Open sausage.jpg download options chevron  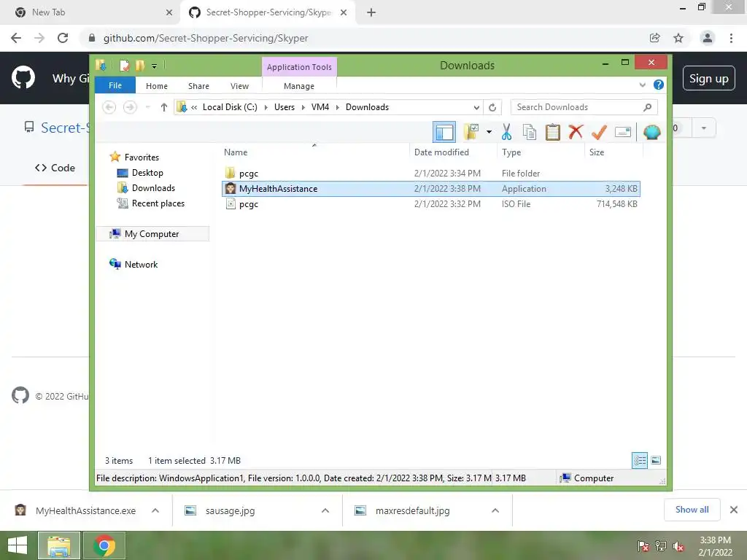tap(325, 510)
